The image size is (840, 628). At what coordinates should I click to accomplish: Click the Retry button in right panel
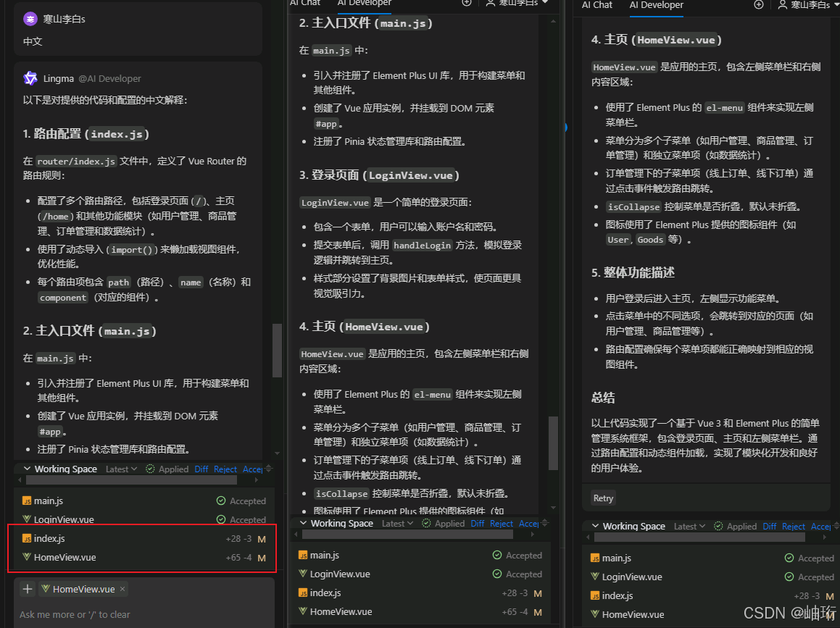click(603, 498)
